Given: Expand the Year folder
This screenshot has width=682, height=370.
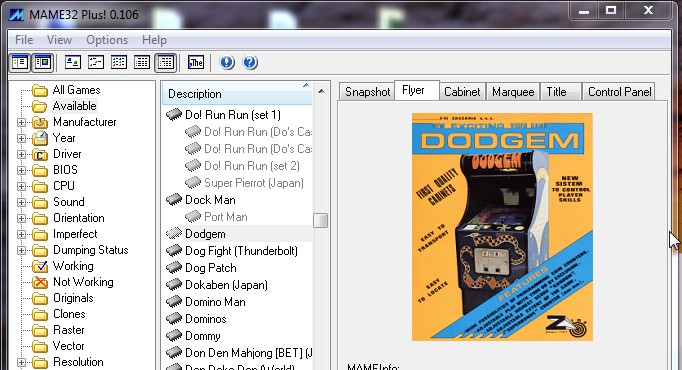Looking at the screenshot, I should 21,139.
